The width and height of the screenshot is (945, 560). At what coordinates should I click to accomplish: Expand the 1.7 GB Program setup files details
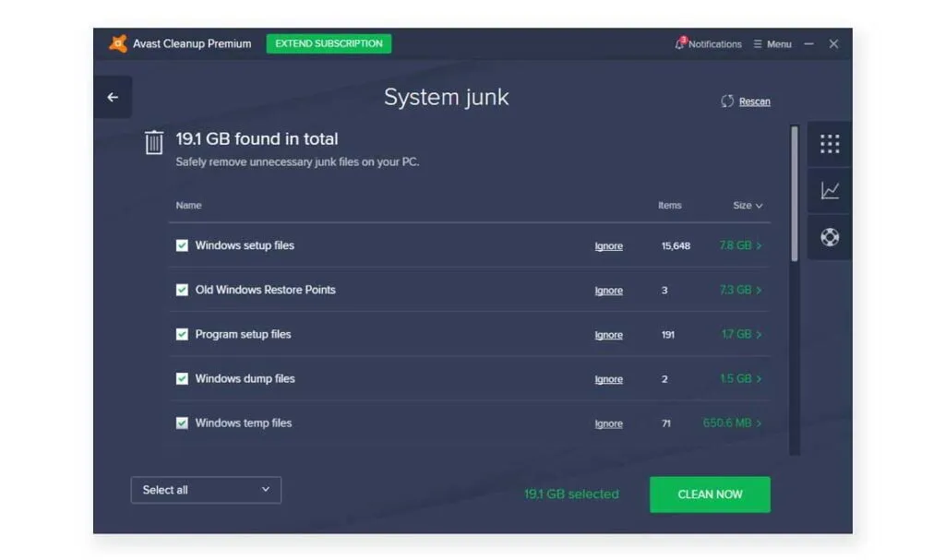pyautogui.click(x=741, y=334)
